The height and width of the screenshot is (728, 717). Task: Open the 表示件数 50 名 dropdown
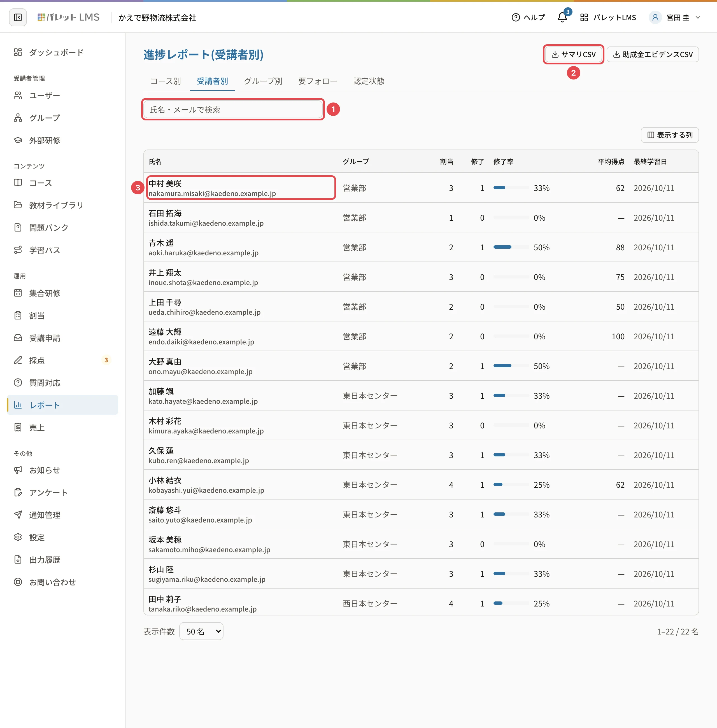[201, 631]
